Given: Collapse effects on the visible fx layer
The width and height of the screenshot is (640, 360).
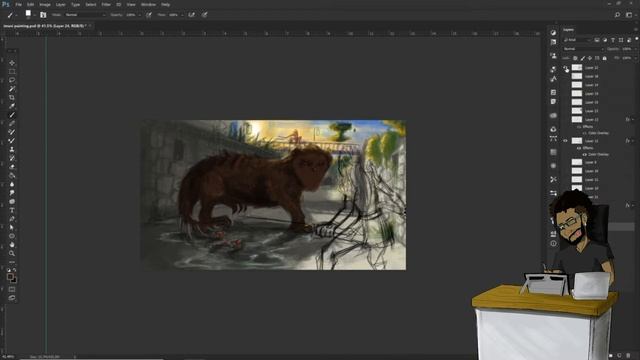Looking at the screenshot, I should [633, 141].
